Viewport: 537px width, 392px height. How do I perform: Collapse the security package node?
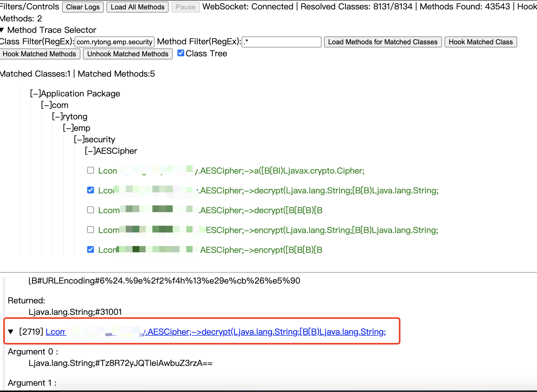click(79, 139)
